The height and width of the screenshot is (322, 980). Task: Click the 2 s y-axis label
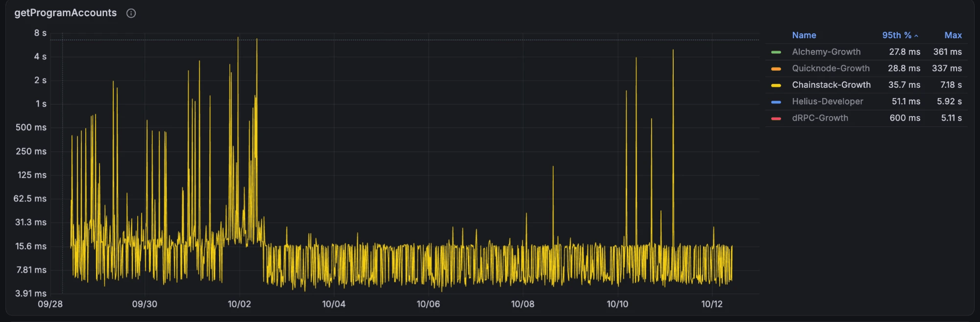tap(40, 80)
